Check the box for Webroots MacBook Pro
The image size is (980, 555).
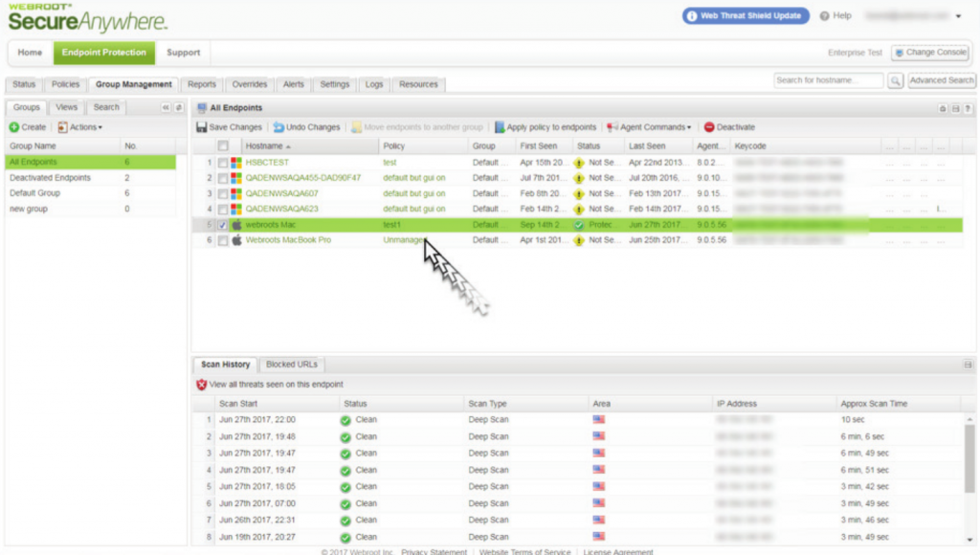point(222,240)
